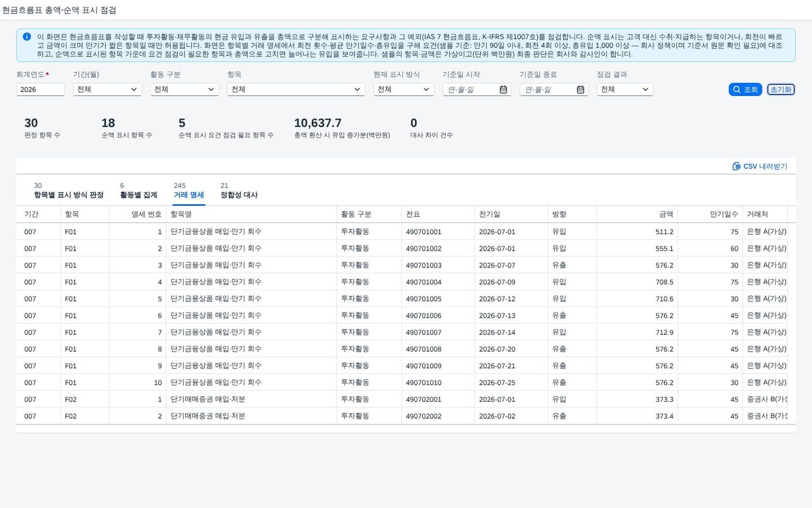812x508 pixels.
Task: Select the 거래 명세 tab
Action: 189,191
